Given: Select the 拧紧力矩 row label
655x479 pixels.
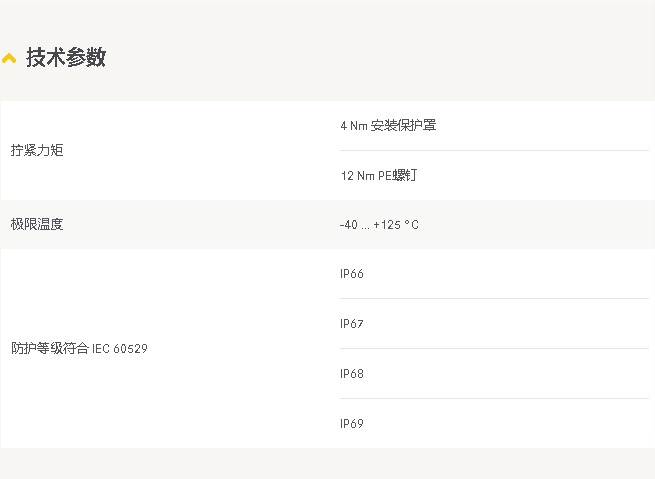Looking at the screenshot, I should tap(37, 150).
